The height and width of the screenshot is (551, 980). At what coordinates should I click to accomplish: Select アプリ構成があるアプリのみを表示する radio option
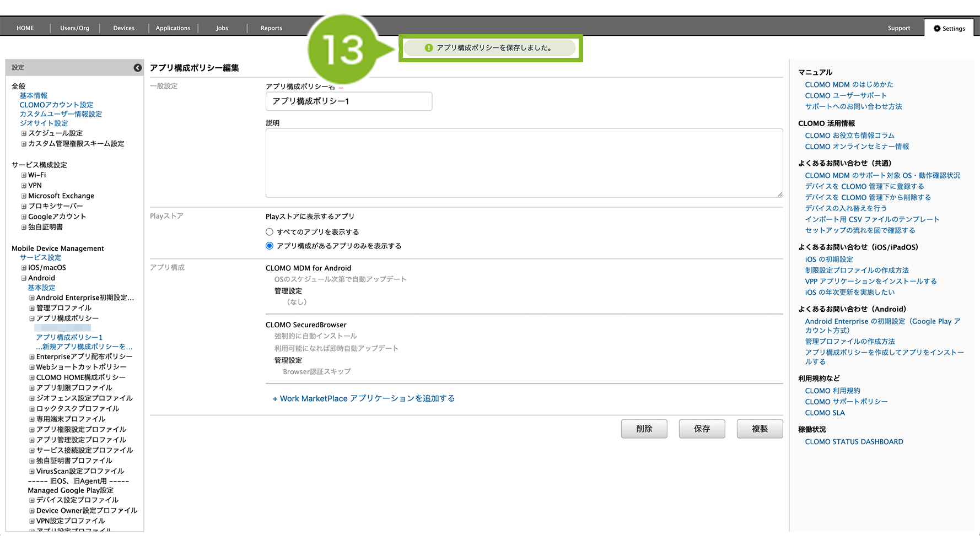coord(270,246)
